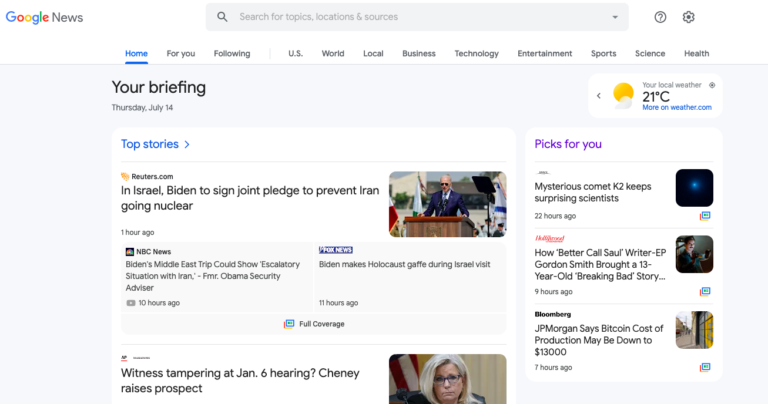Click the JPMorgan Bitcoin street thumbnail
Image resolution: width=768 pixels, height=404 pixels.
point(694,330)
